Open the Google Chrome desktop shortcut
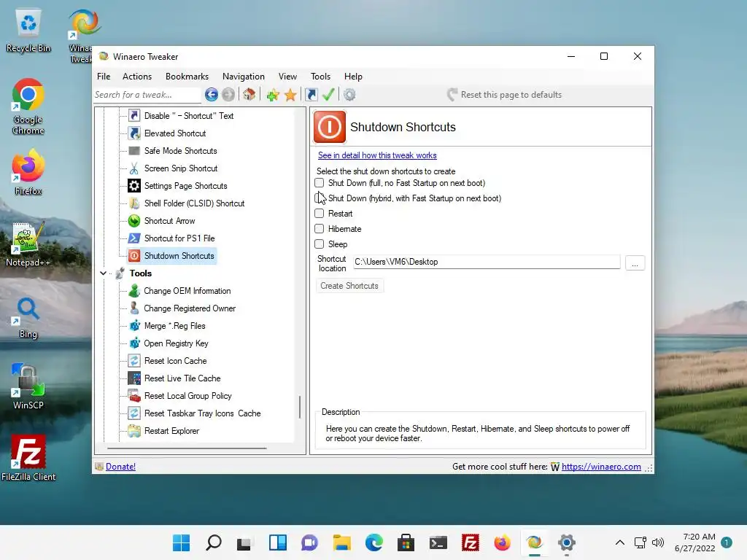 point(28,106)
